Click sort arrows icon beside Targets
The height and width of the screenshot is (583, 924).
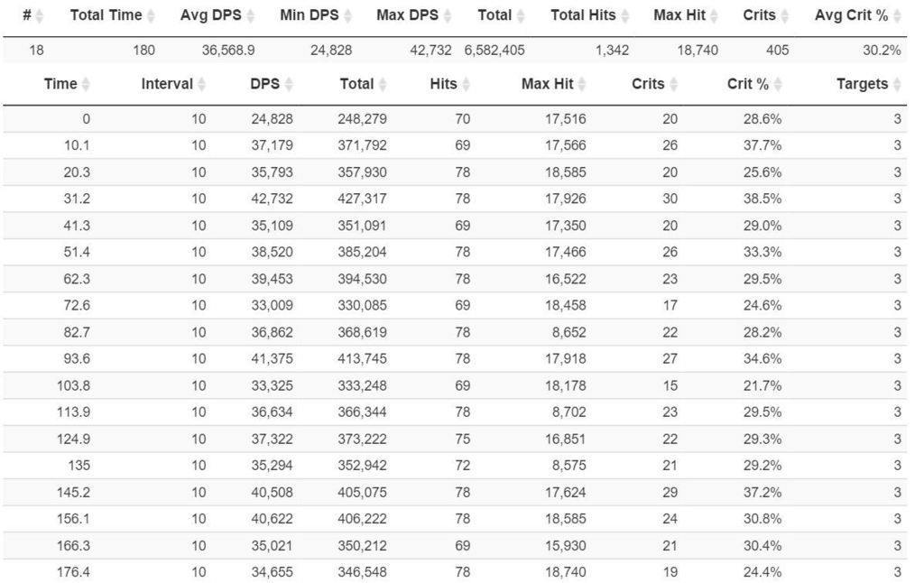click(897, 85)
